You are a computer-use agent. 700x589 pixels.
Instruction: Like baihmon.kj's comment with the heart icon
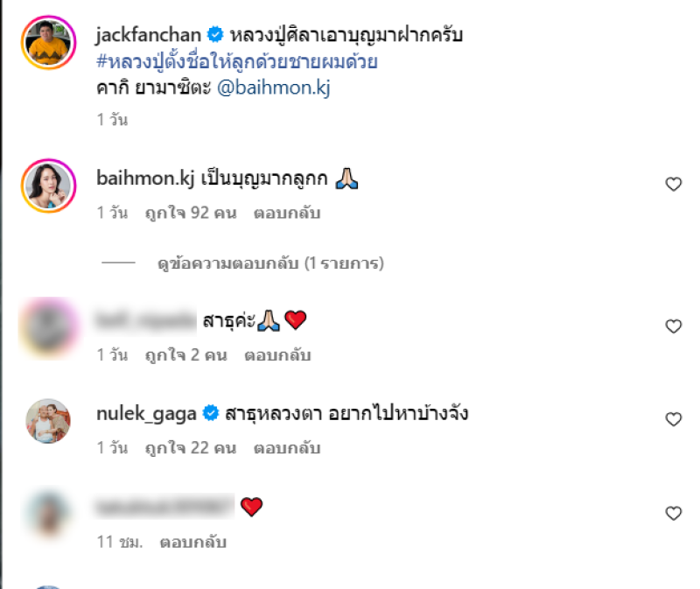pos(673,184)
